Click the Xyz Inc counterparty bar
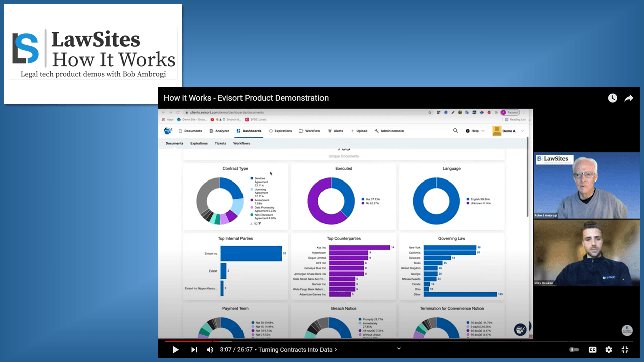Image resolution: width=644 pixels, height=362 pixels. coord(360,248)
